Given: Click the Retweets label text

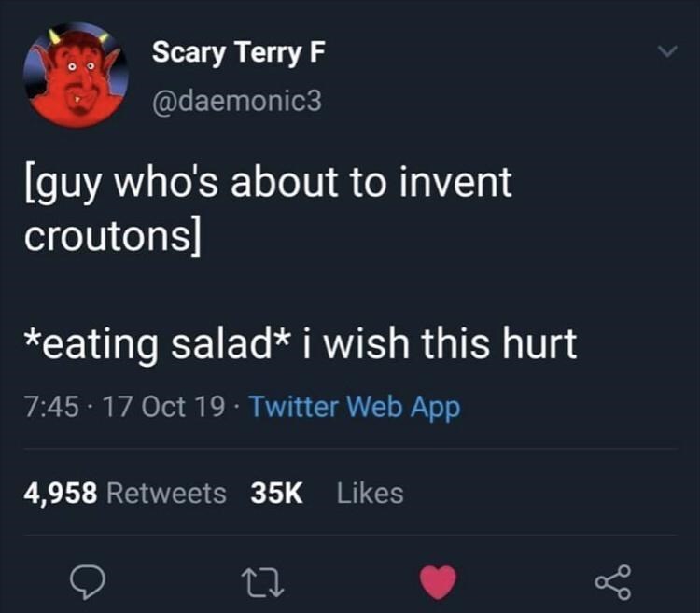Looking at the screenshot, I should (x=167, y=492).
